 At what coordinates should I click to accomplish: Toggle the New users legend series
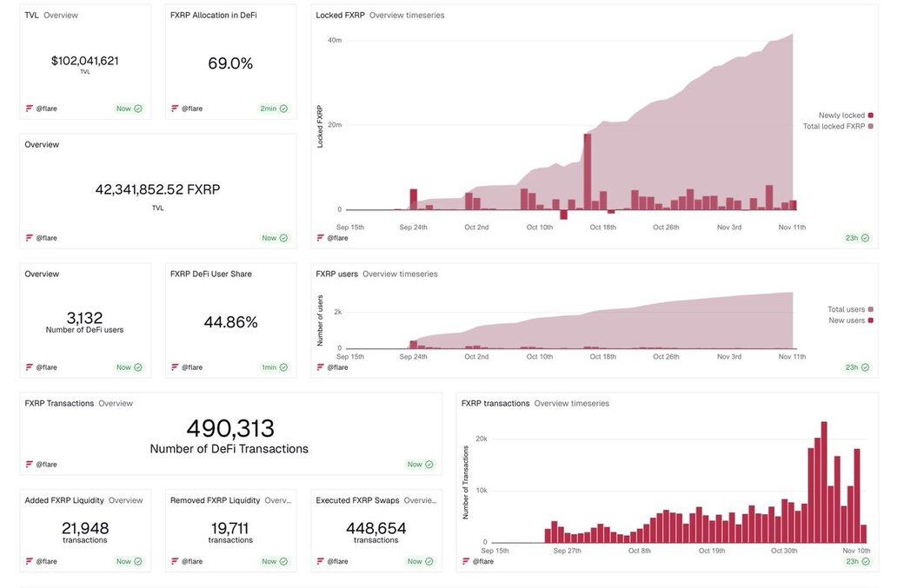point(847,320)
